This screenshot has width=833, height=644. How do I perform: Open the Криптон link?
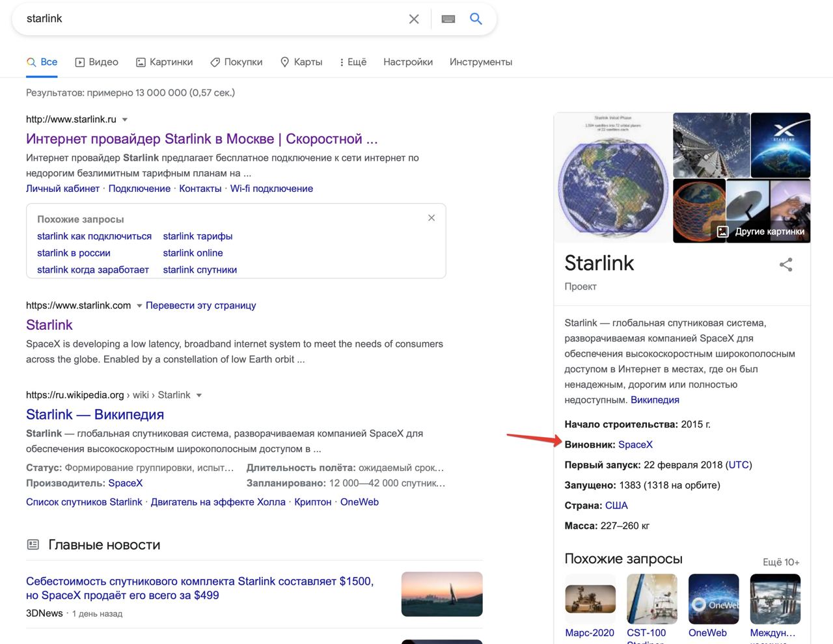313,502
